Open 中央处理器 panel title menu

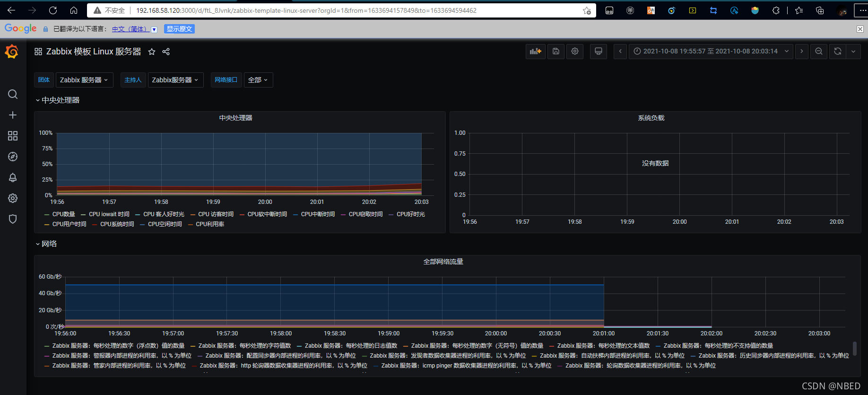[x=235, y=118]
